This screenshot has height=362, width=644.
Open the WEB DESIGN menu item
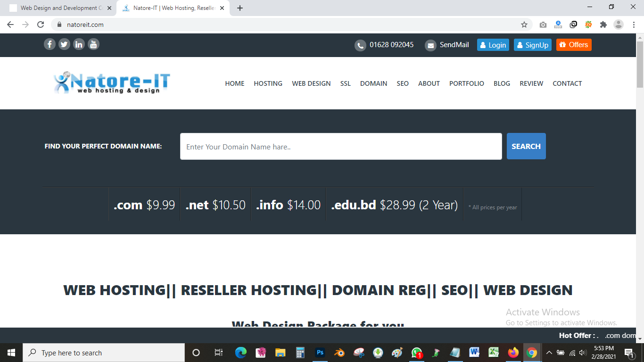(311, 83)
